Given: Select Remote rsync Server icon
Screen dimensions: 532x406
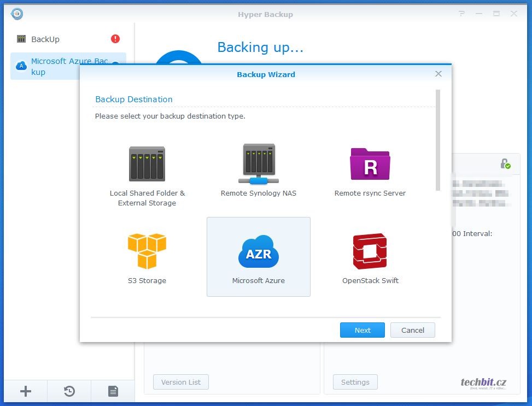Looking at the screenshot, I should tap(370, 163).
